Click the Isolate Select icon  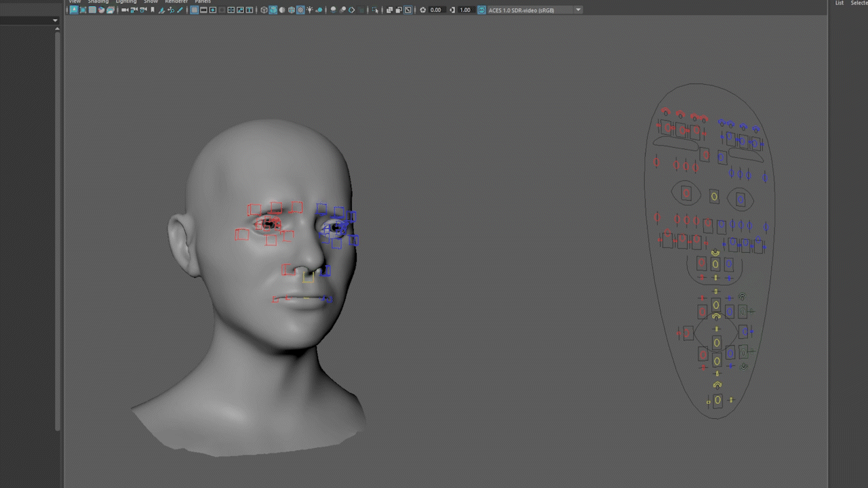pos(375,10)
